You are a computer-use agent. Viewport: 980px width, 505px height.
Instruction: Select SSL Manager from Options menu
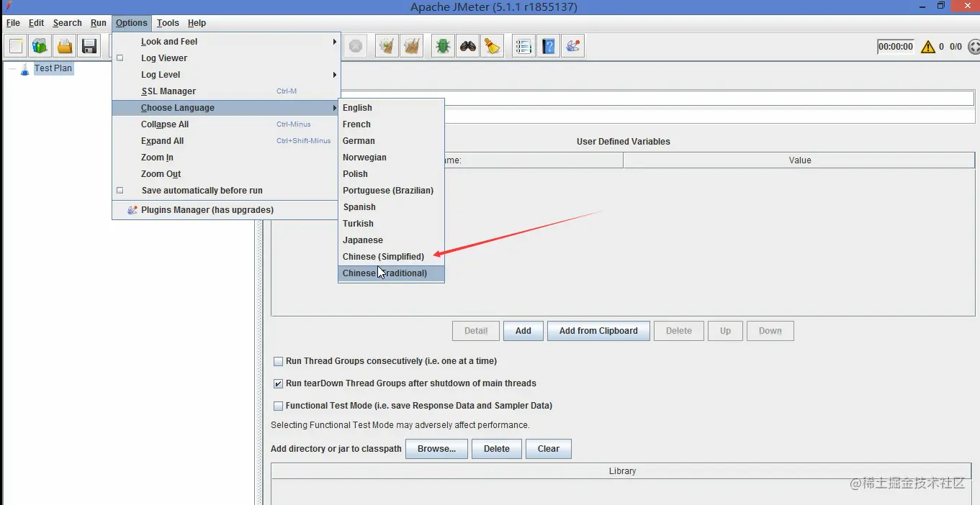point(225,91)
